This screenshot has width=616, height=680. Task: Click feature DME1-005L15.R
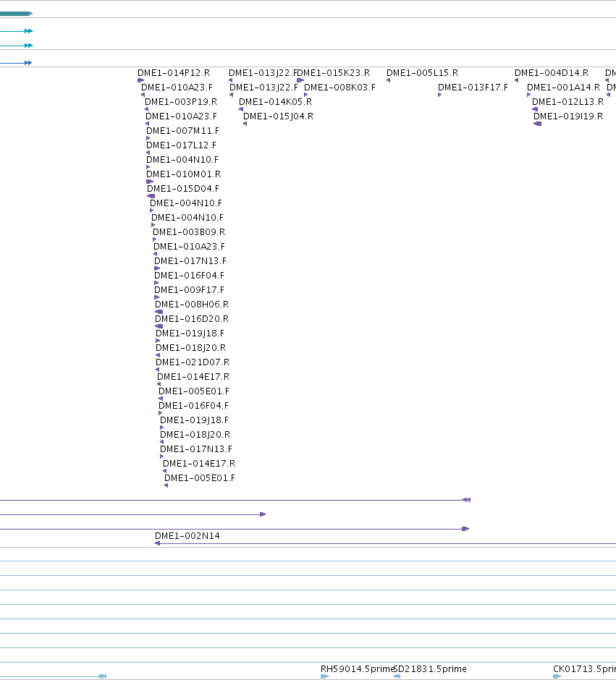pyautogui.click(x=422, y=73)
